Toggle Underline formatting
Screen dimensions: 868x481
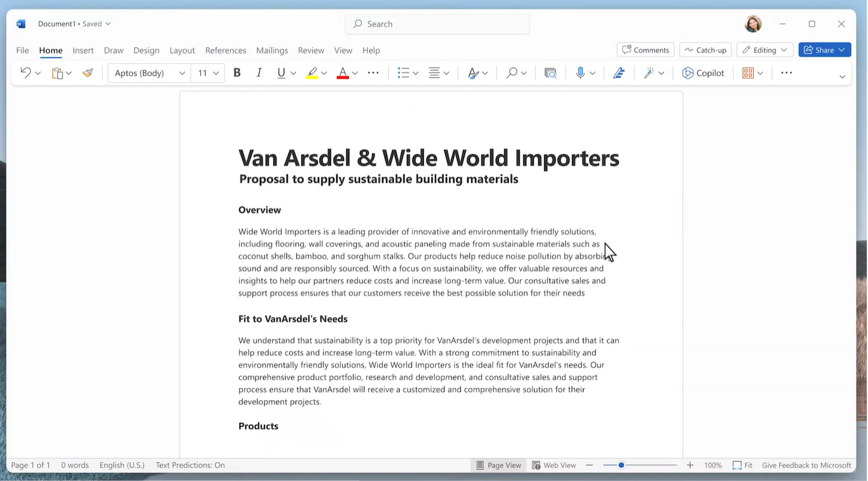281,73
